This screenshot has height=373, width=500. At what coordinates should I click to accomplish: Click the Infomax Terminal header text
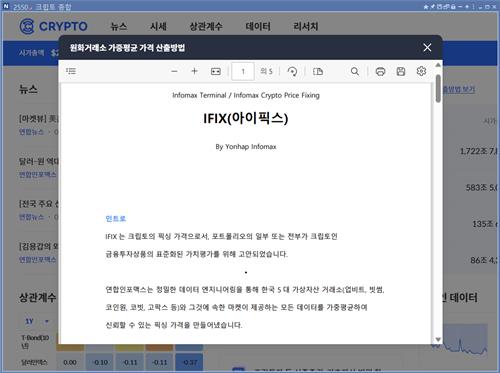coord(246,95)
